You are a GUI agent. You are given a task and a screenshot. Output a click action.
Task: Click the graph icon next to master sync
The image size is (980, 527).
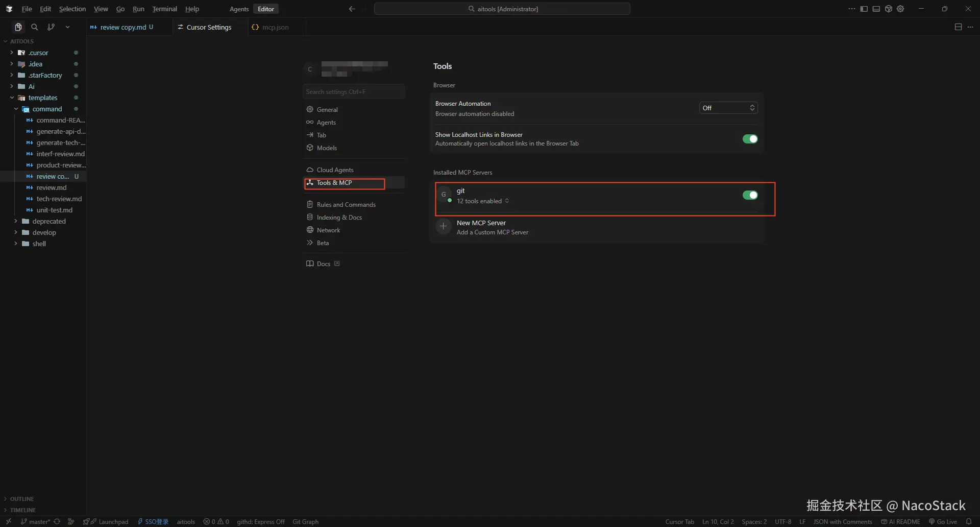[x=71, y=521]
